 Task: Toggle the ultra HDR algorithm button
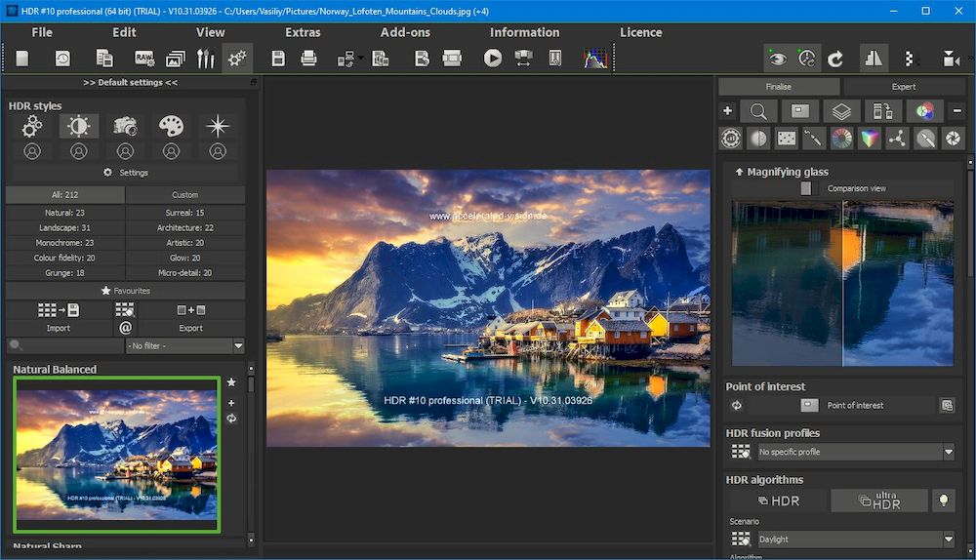[x=878, y=500]
